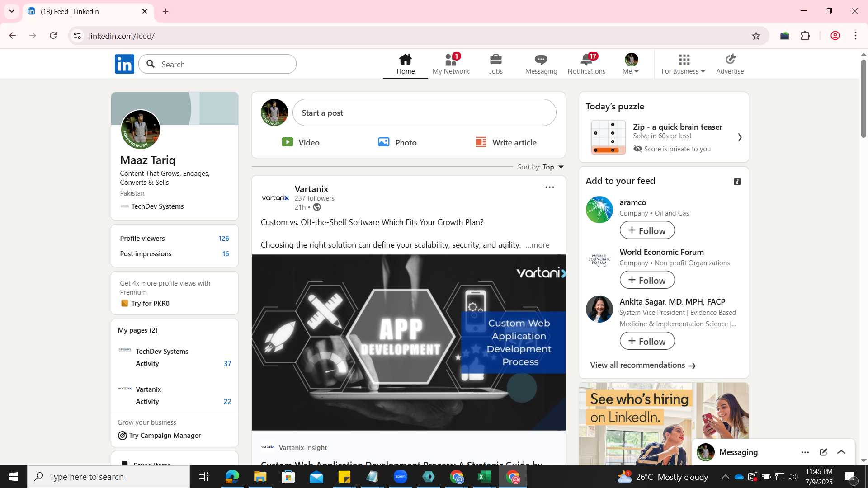This screenshot has width=868, height=488.
Task: Open tab search dropdown arrow
Action: coord(12,11)
